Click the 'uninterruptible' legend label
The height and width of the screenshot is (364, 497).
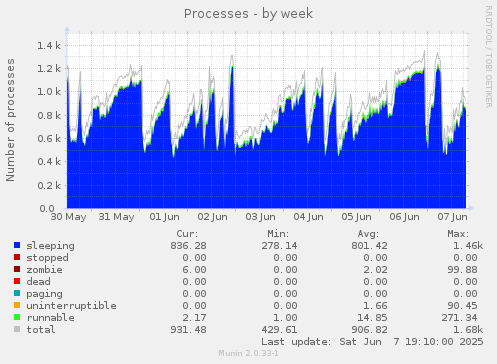click(72, 306)
